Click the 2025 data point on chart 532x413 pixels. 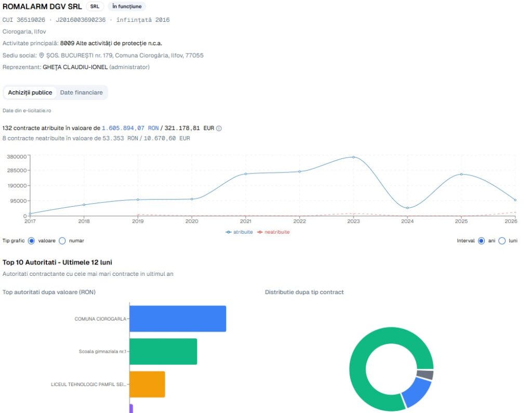pyautogui.click(x=461, y=174)
